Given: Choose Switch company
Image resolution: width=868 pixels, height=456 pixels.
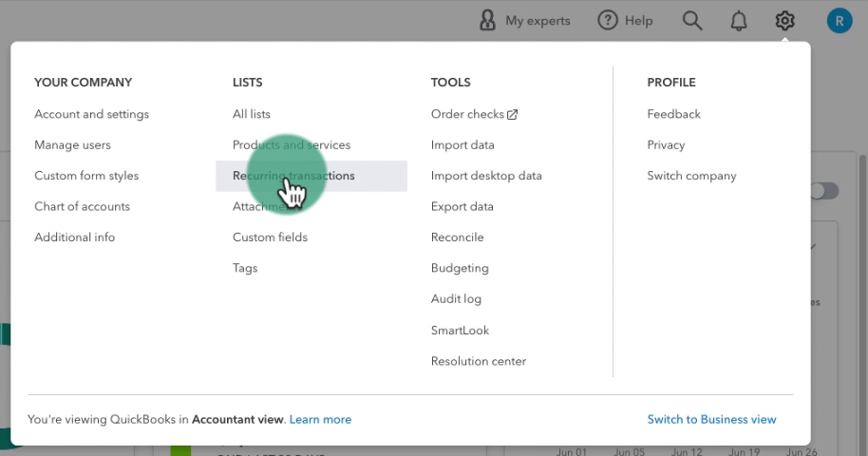Looking at the screenshot, I should tap(691, 176).
